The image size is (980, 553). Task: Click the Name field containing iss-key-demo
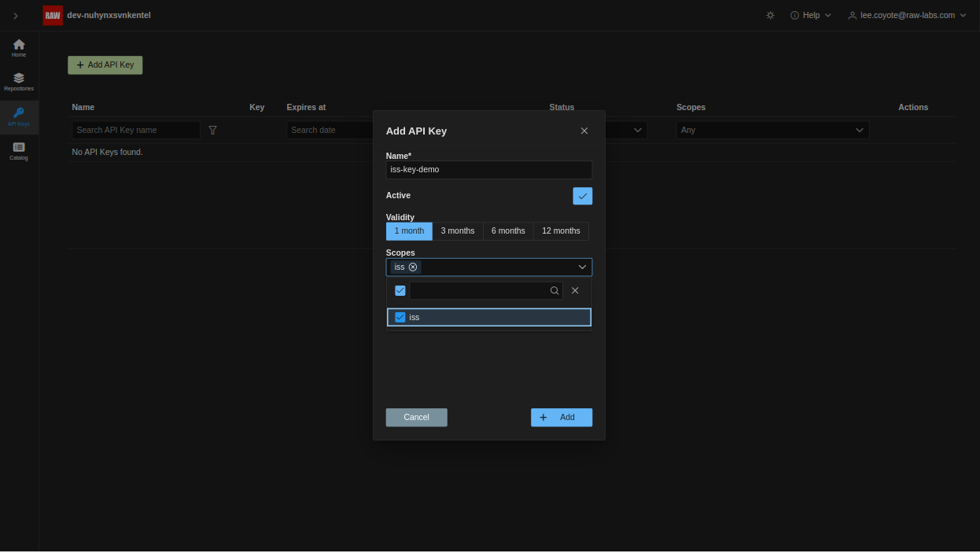pyautogui.click(x=489, y=170)
